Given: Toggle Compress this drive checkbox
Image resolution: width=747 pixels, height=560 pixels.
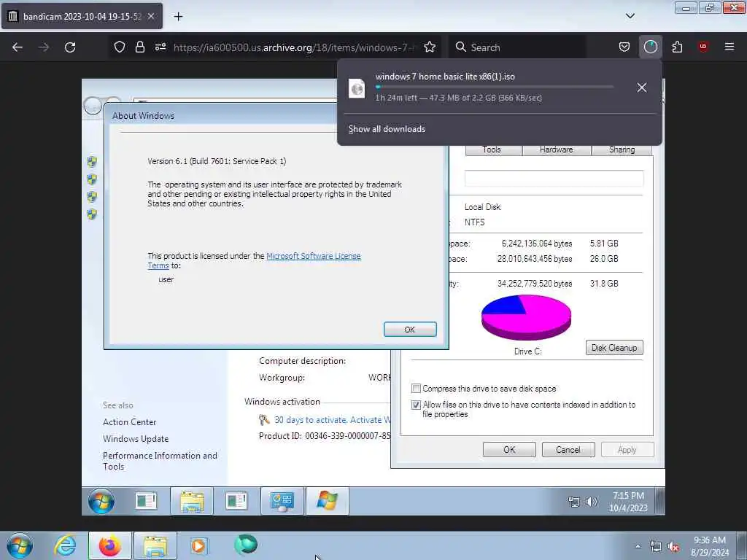Looking at the screenshot, I should tap(416, 389).
